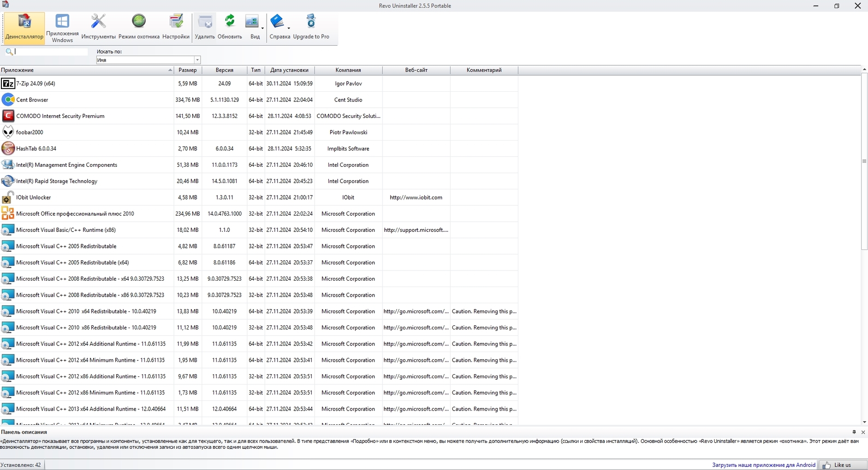Click the vertical scrollbar thumb
This screenshot has width=868, height=470.
pyautogui.click(x=864, y=161)
